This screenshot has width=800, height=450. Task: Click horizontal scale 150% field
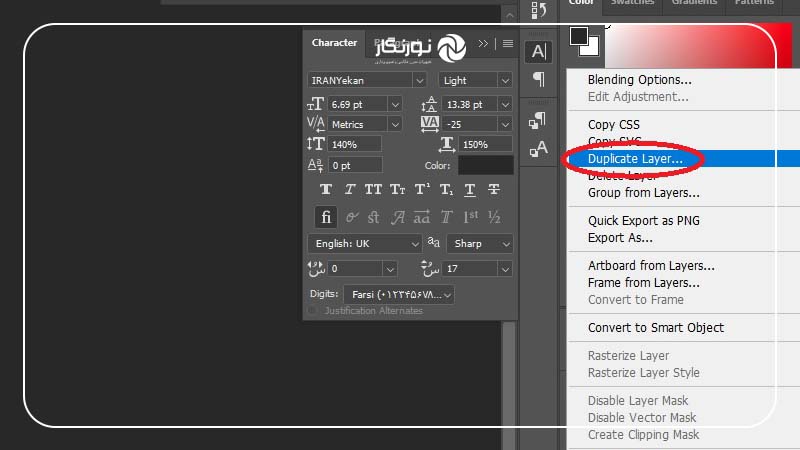[x=485, y=144]
